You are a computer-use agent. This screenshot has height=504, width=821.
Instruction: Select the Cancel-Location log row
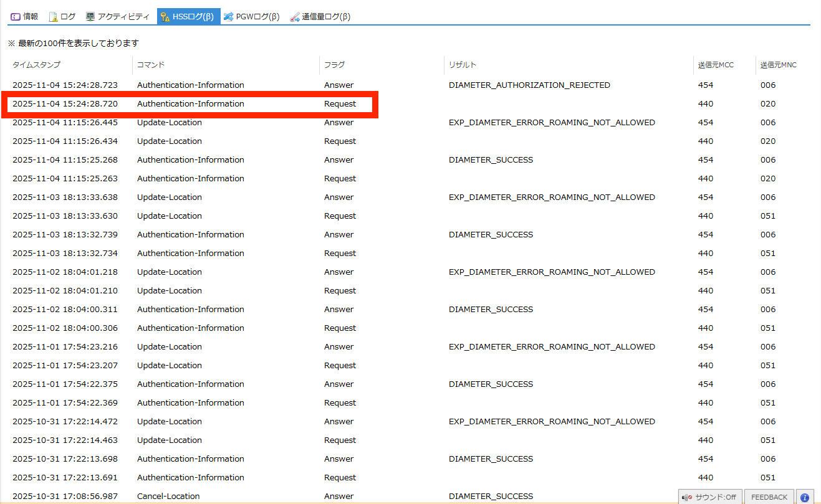pos(168,497)
